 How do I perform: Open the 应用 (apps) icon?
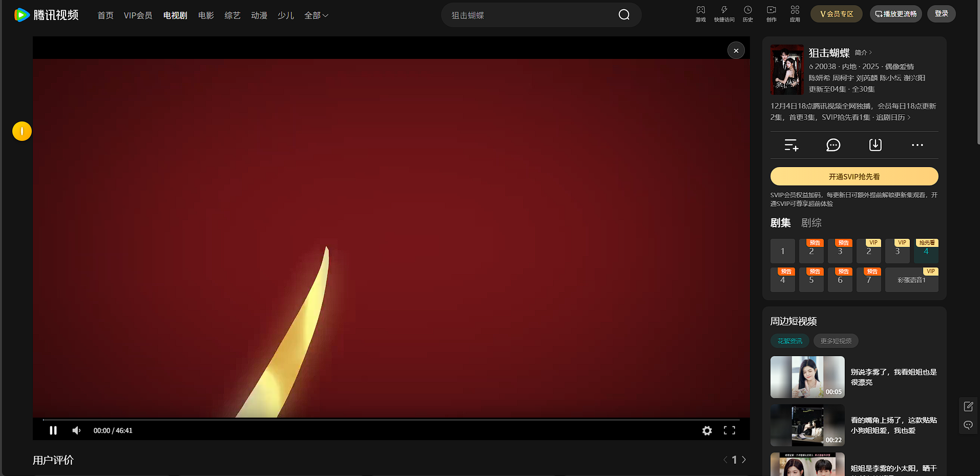click(x=795, y=14)
